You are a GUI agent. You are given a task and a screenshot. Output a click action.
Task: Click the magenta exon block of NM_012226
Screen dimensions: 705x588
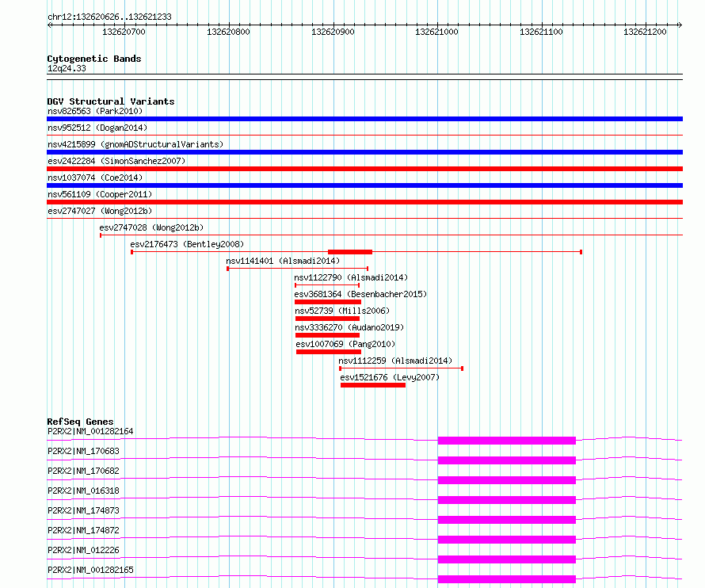(x=507, y=559)
